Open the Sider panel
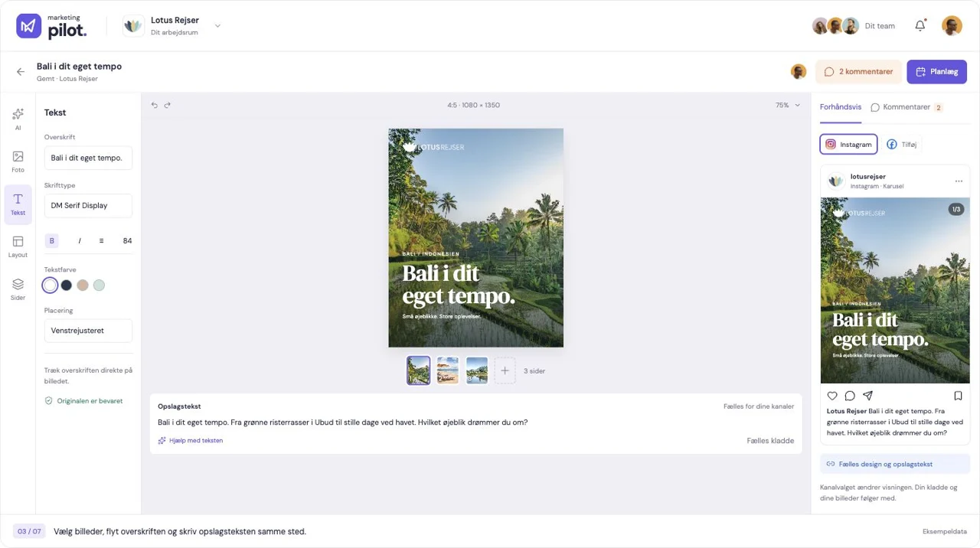The height and width of the screenshot is (548, 980). (x=18, y=289)
